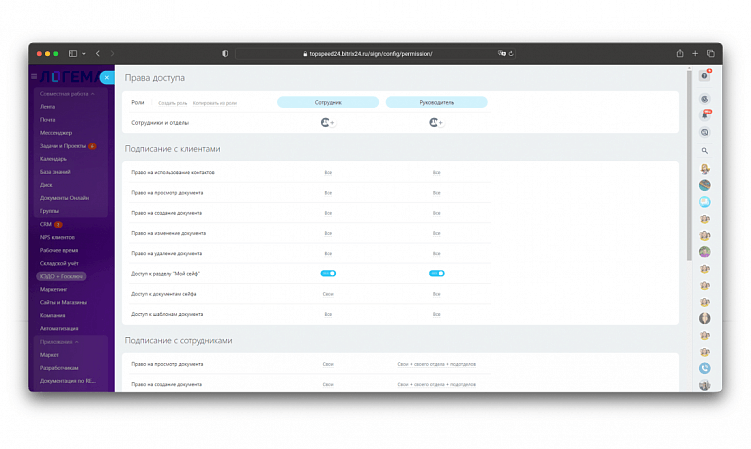This screenshot has width=751, height=449.
Task: Open Задачи и Проекты in sidebar
Action: pyautogui.click(x=63, y=146)
